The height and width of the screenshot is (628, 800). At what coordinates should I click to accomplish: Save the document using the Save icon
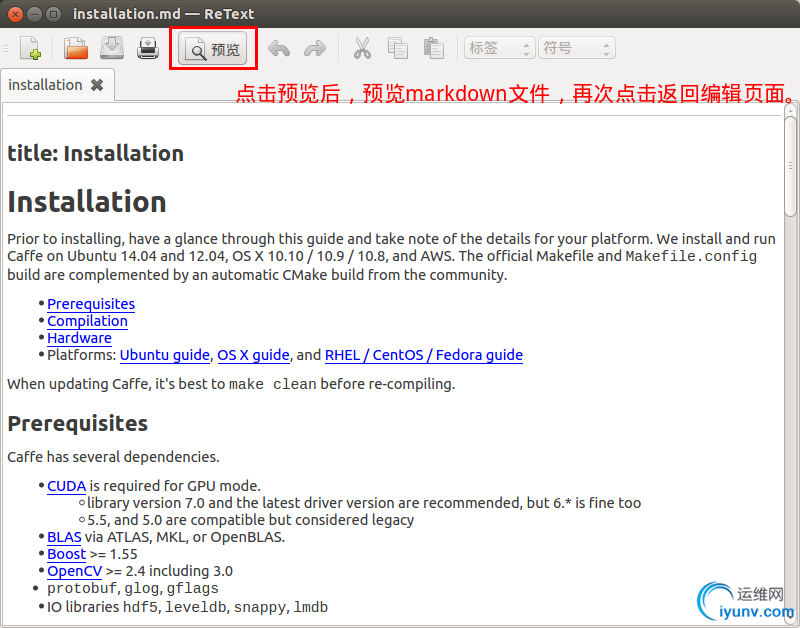point(112,48)
